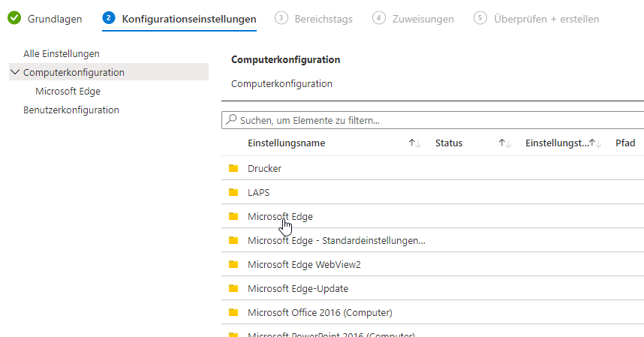Click sort arrows next to Einstellungsname
644x337 pixels.
414,143
